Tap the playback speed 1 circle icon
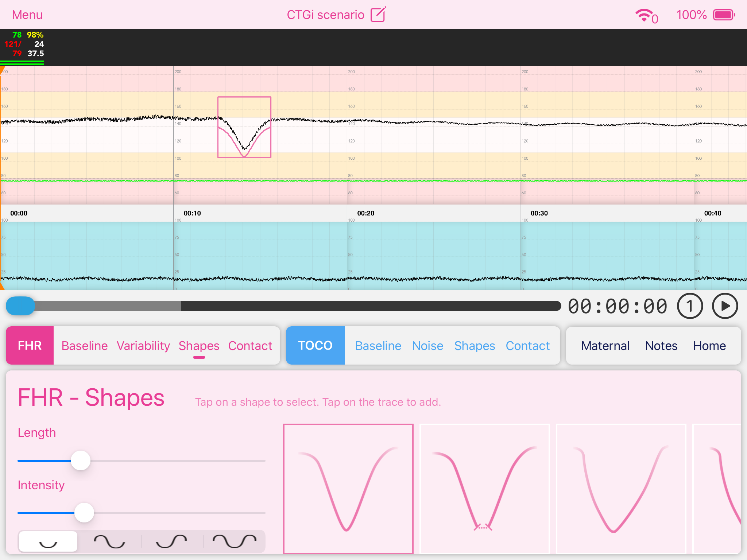The height and width of the screenshot is (560, 747). [690, 306]
